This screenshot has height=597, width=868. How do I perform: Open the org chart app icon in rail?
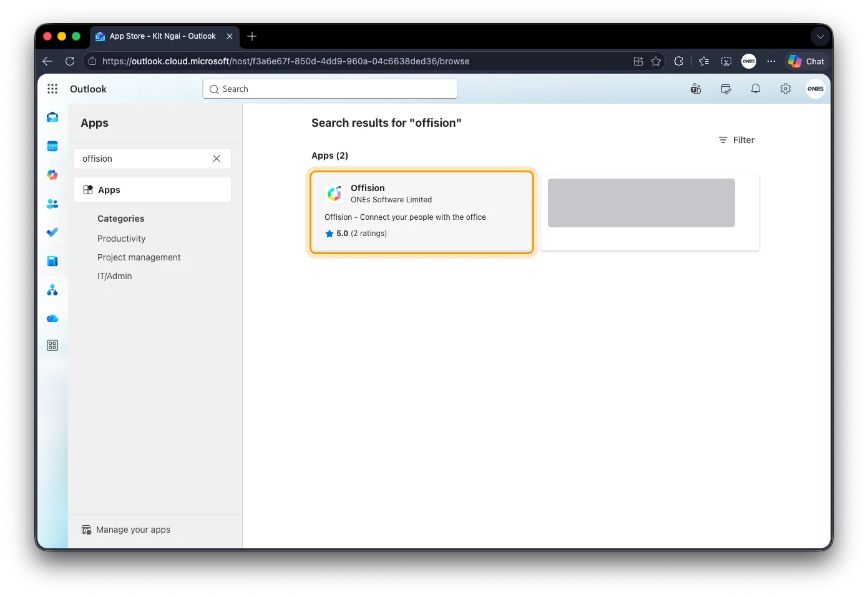click(x=52, y=290)
